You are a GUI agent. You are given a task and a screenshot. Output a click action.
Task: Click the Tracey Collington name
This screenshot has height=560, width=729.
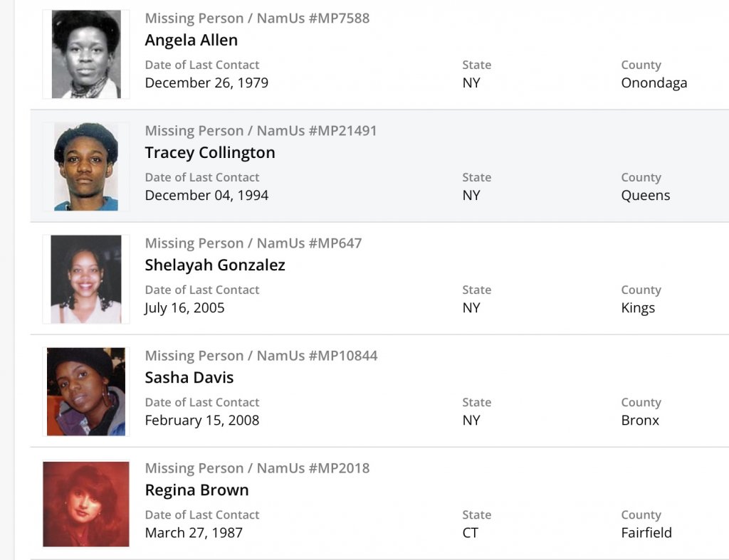tap(209, 152)
